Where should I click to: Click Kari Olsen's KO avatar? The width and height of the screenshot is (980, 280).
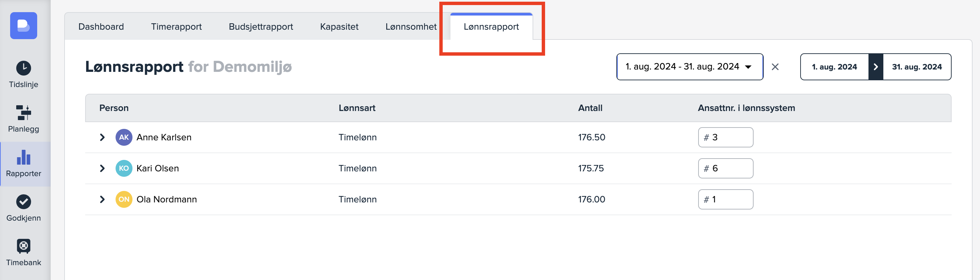pyautogui.click(x=124, y=168)
